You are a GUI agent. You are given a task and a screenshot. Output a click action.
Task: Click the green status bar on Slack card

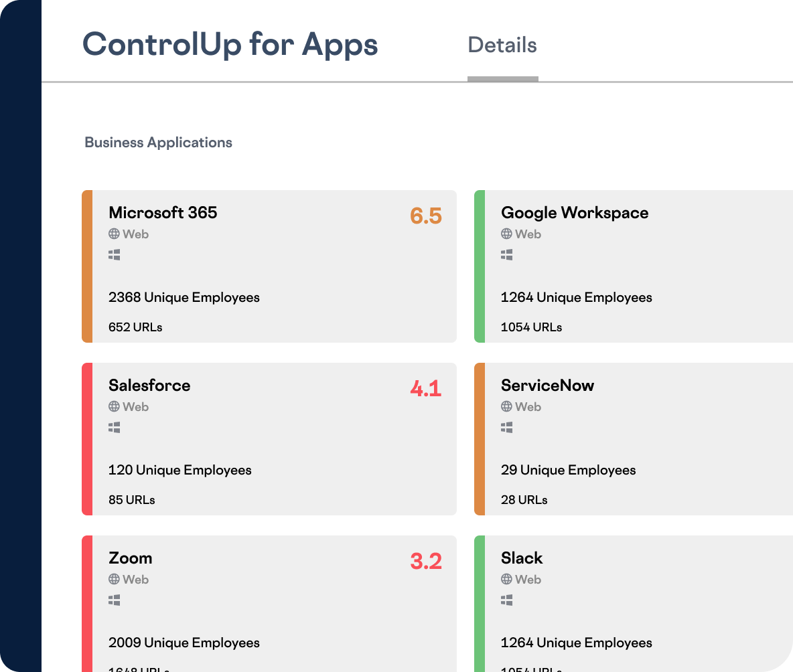pos(479,602)
